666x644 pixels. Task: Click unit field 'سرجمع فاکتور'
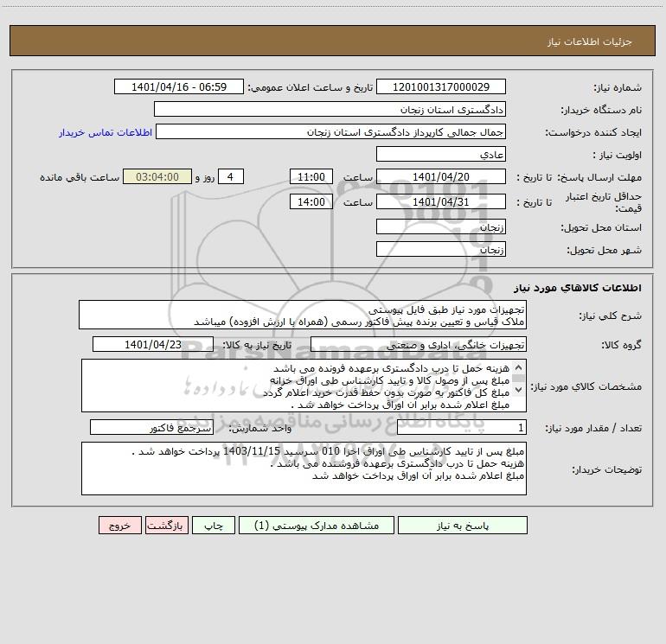151,427
